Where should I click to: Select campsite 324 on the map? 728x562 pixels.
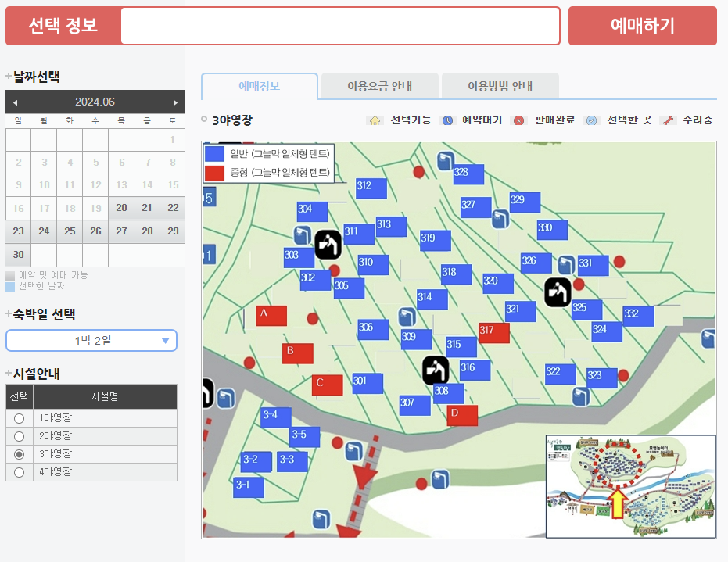click(x=607, y=332)
